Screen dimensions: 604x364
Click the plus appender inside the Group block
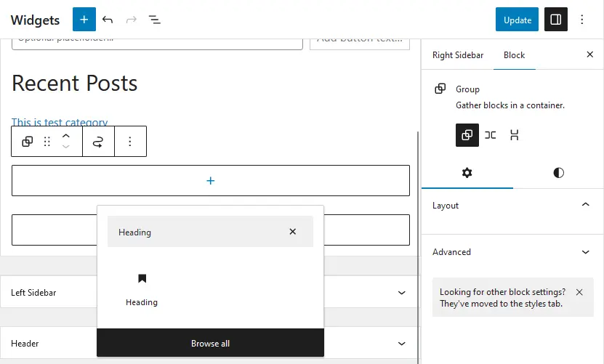click(x=210, y=180)
